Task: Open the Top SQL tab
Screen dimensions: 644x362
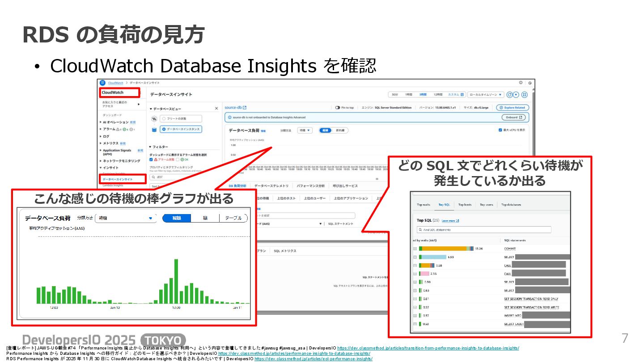Action: pos(444,205)
